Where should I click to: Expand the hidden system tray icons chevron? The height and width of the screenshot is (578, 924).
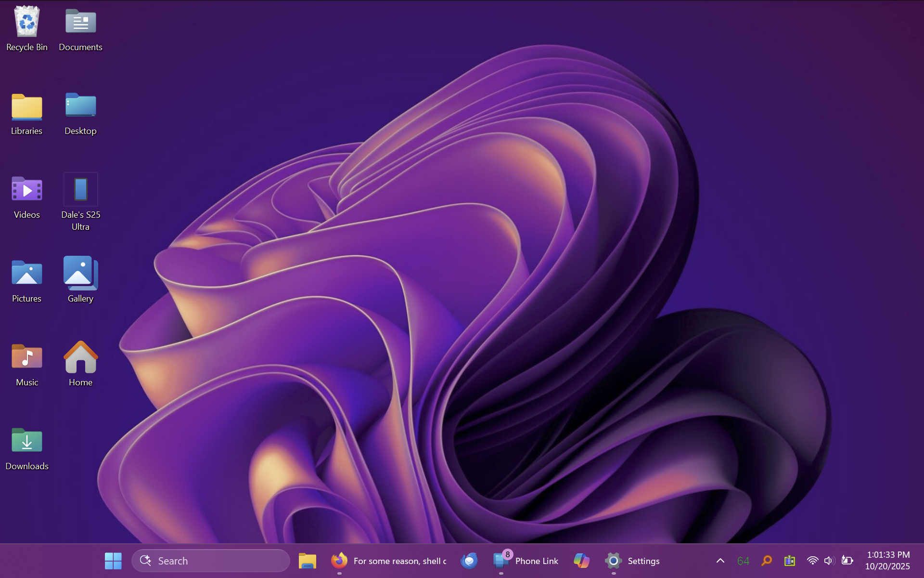(720, 561)
